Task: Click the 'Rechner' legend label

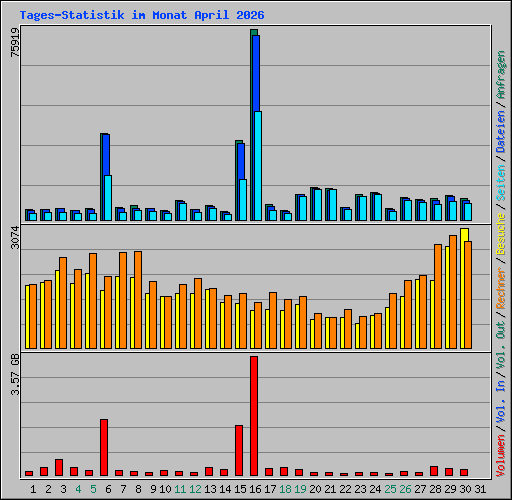Action: (501, 288)
